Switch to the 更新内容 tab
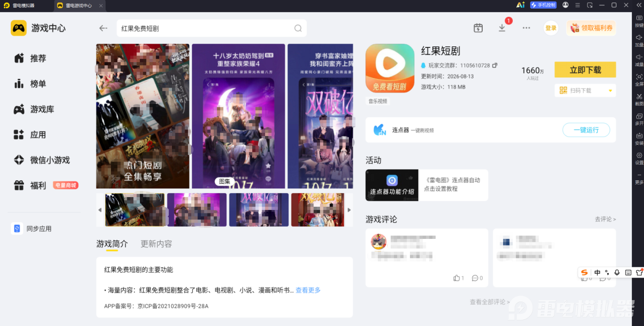 click(156, 244)
